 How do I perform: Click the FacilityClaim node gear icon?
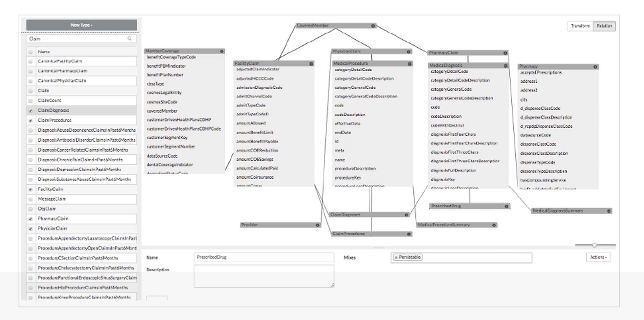[311, 64]
